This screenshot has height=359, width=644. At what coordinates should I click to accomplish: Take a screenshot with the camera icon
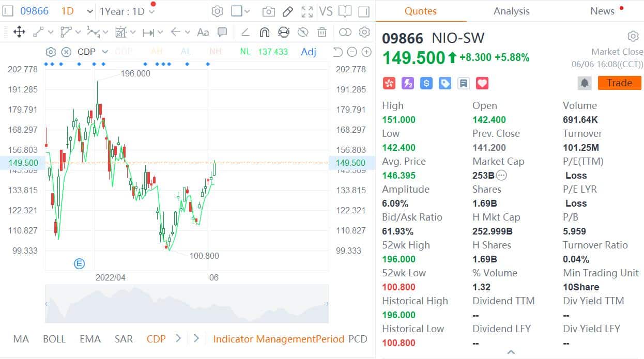point(268,11)
